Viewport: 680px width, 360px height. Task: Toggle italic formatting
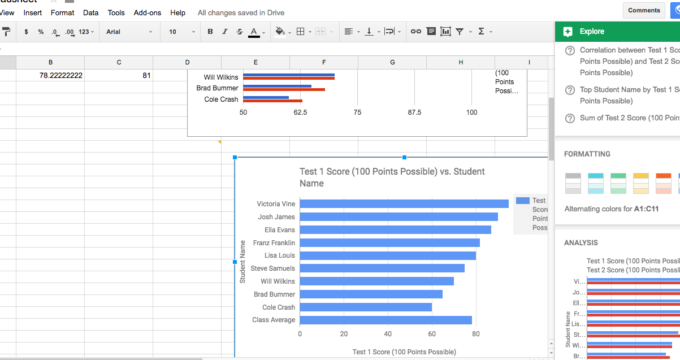point(225,32)
